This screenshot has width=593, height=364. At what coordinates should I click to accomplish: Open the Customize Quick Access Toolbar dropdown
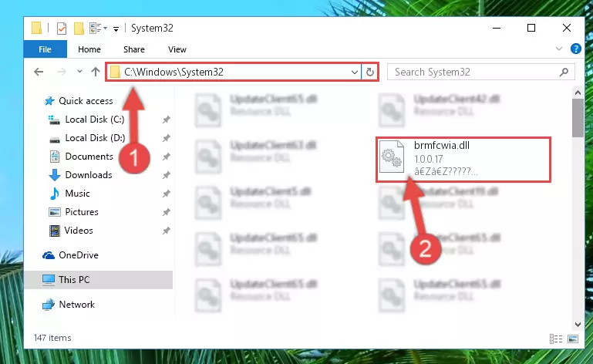(116, 29)
